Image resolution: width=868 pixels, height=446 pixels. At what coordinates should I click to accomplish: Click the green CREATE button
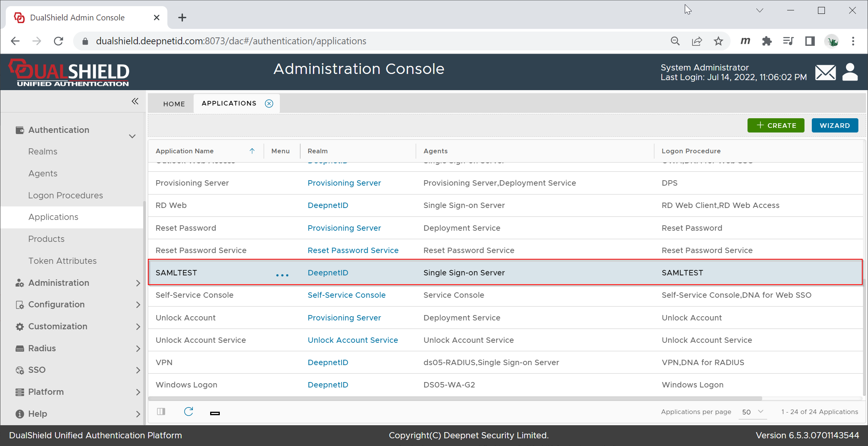(x=776, y=126)
